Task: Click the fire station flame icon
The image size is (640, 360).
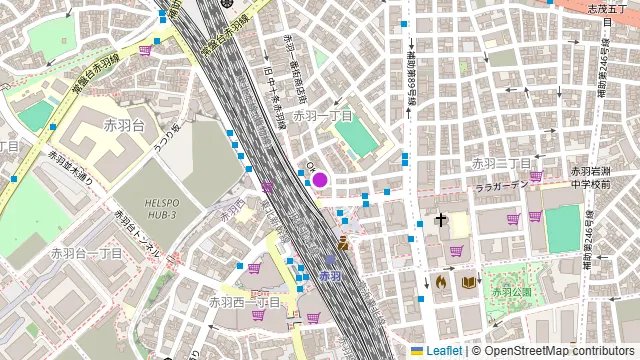Action: [440, 282]
